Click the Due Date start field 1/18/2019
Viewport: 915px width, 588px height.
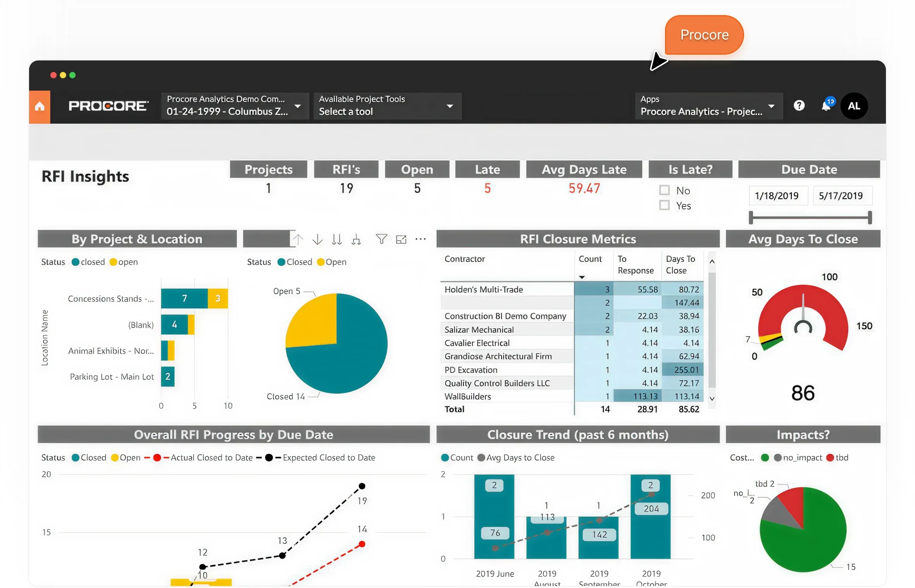(778, 196)
